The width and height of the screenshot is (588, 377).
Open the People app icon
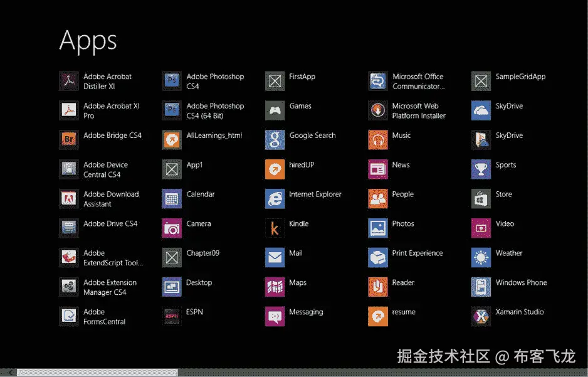click(378, 199)
